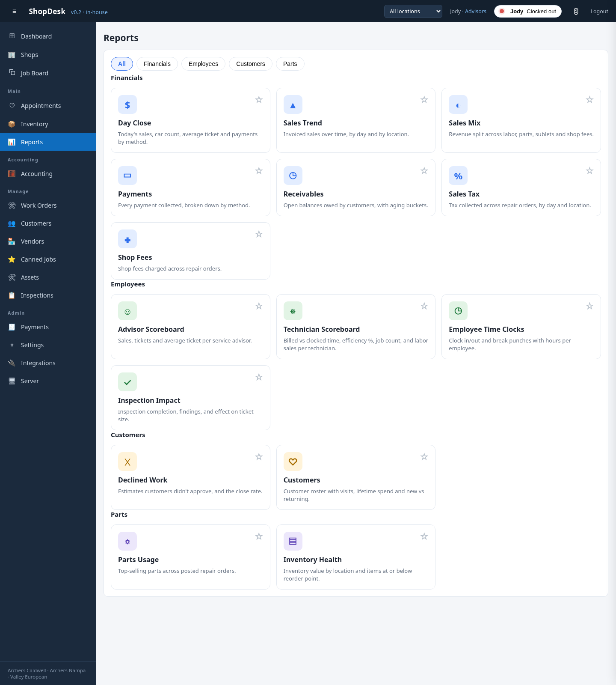
Task: Star the Sales Tax report
Action: click(x=589, y=171)
